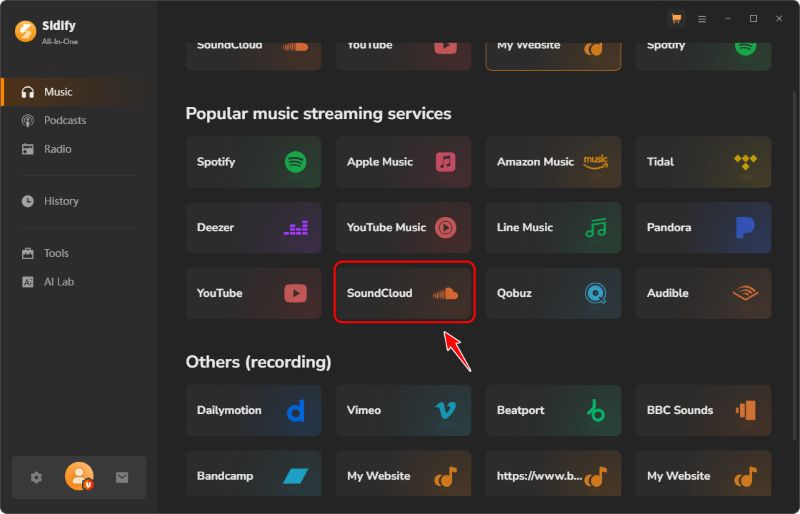
Task: Click the vertical scrollbar
Action: point(793,265)
